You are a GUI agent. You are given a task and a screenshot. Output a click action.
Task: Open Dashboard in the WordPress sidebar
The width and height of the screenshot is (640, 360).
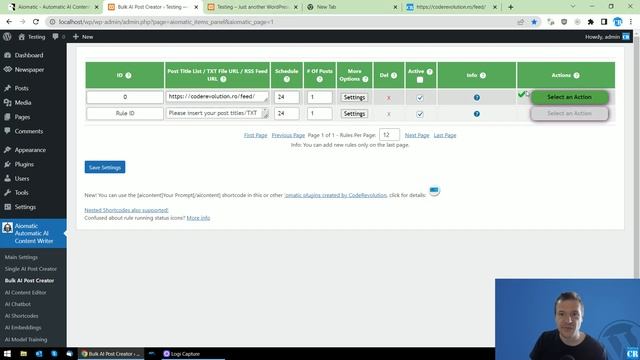click(x=29, y=55)
